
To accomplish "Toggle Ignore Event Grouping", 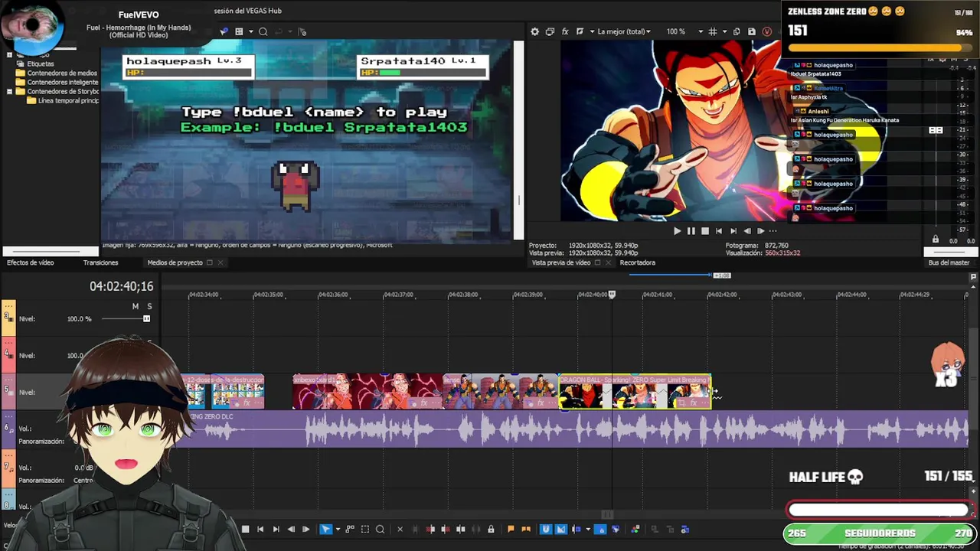I will click(x=615, y=529).
